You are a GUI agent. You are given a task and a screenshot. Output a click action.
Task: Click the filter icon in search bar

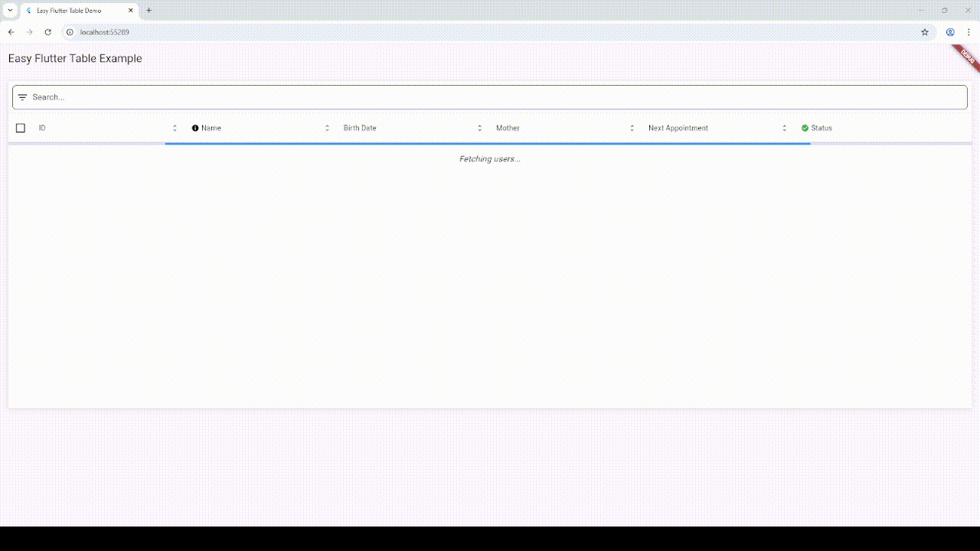click(x=22, y=97)
